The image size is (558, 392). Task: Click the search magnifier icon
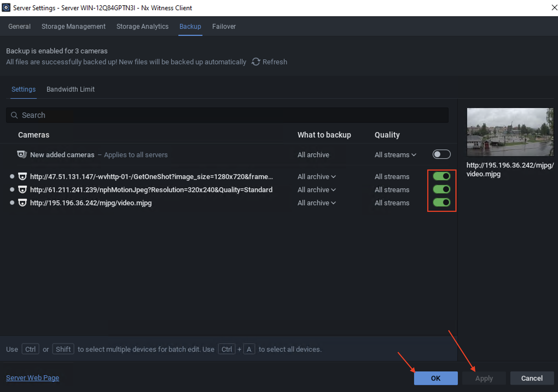(14, 115)
